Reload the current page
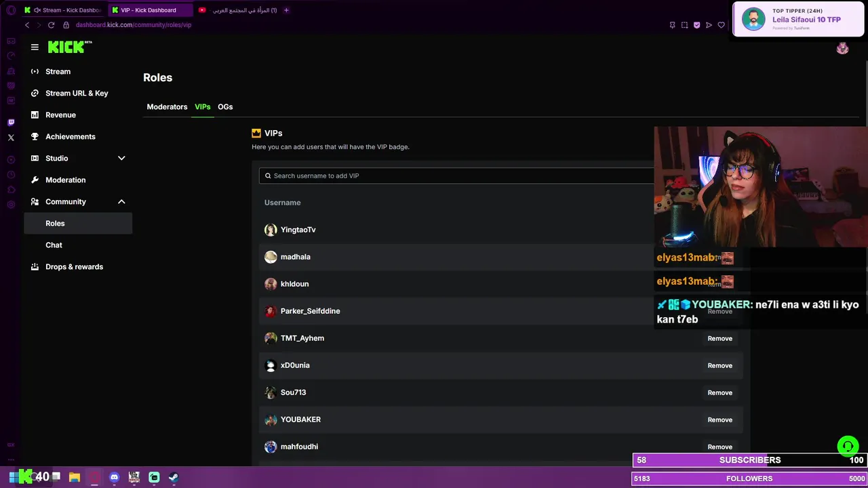 51,25
